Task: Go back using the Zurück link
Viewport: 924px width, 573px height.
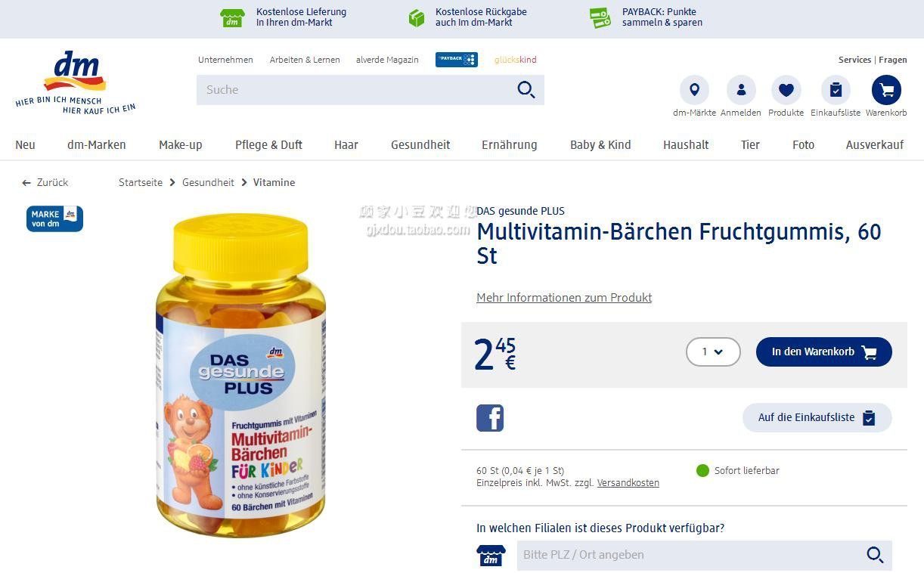Action: (45, 182)
